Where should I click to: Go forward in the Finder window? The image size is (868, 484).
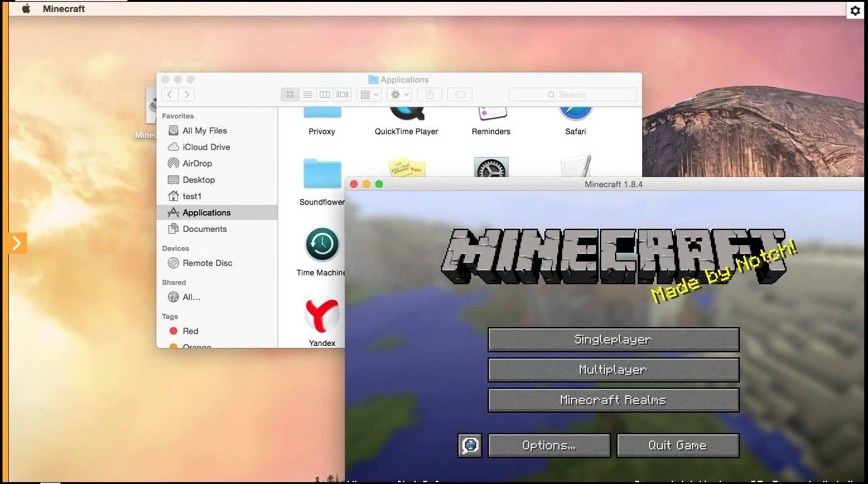[x=186, y=95]
